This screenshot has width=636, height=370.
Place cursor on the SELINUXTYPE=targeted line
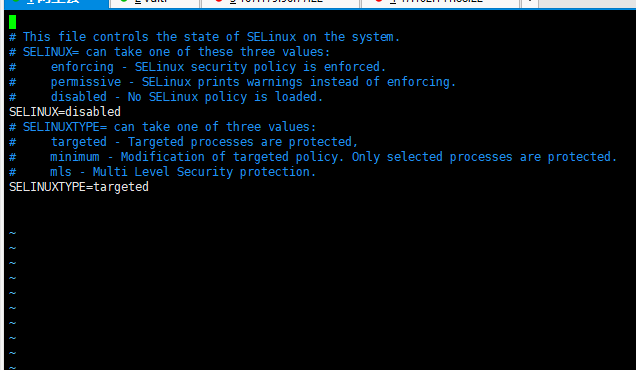tap(79, 187)
